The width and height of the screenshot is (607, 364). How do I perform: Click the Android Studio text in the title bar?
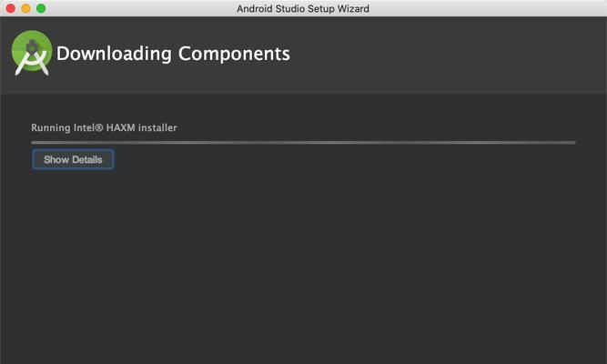coord(268,8)
